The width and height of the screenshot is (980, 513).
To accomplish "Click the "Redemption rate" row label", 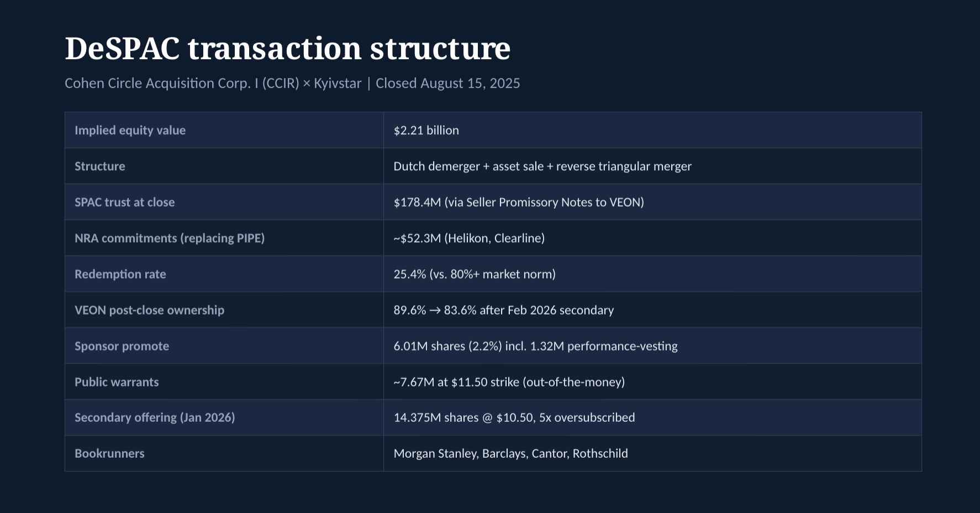I will pos(120,274).
